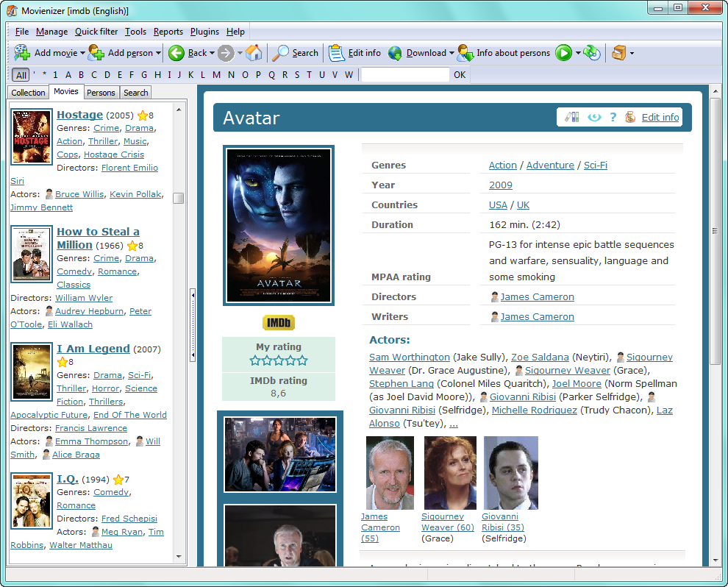Filter the movie list by letter A

[x=68, y=75]
